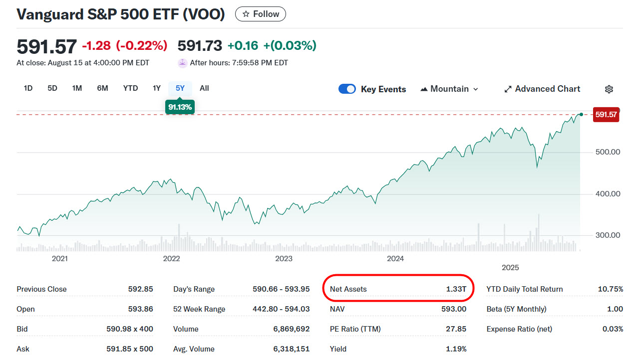634x364 pixels.
Task: Click the Advanced Chart expand arrows icon
Action: (x=508, y=89)
